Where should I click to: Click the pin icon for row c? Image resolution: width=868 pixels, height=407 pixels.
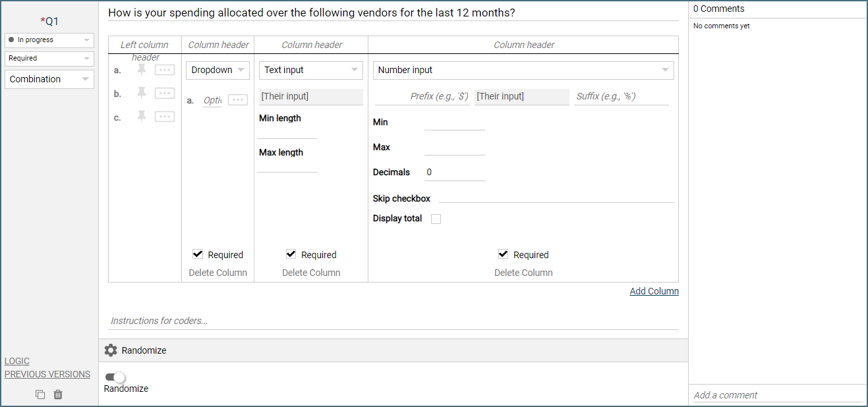click(142, 117)
